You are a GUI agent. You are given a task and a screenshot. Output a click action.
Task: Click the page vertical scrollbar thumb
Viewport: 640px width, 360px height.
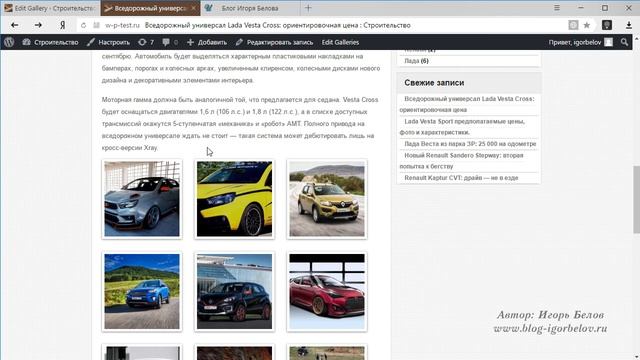tap(636, 200)
